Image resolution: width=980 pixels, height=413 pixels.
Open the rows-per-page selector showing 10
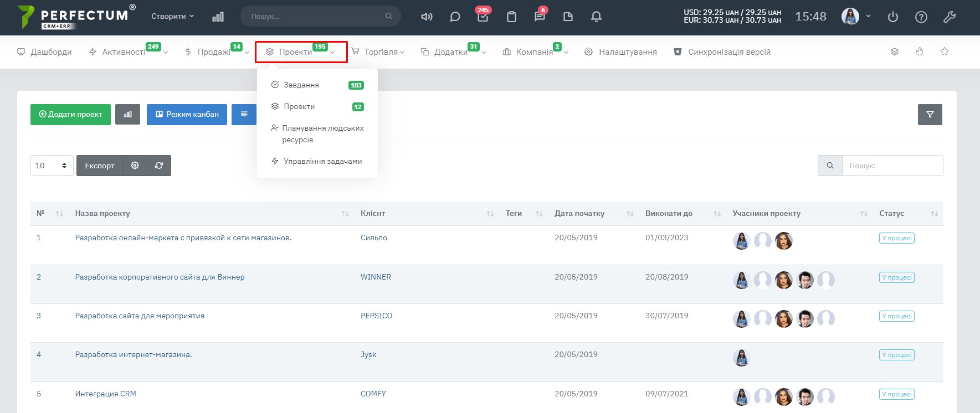[52, 166]
